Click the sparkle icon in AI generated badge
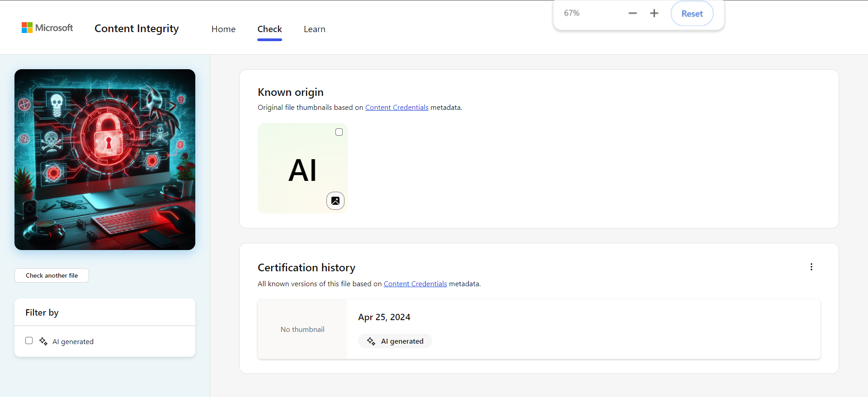This screenshot has height=397, width=868. [x=371, y=341]
